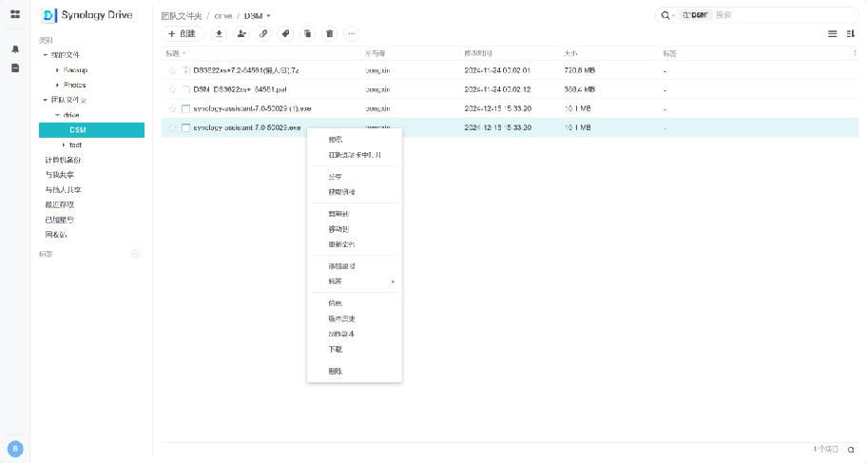Click the upload icon in the toolbar
868x463 pixels.
219,33
